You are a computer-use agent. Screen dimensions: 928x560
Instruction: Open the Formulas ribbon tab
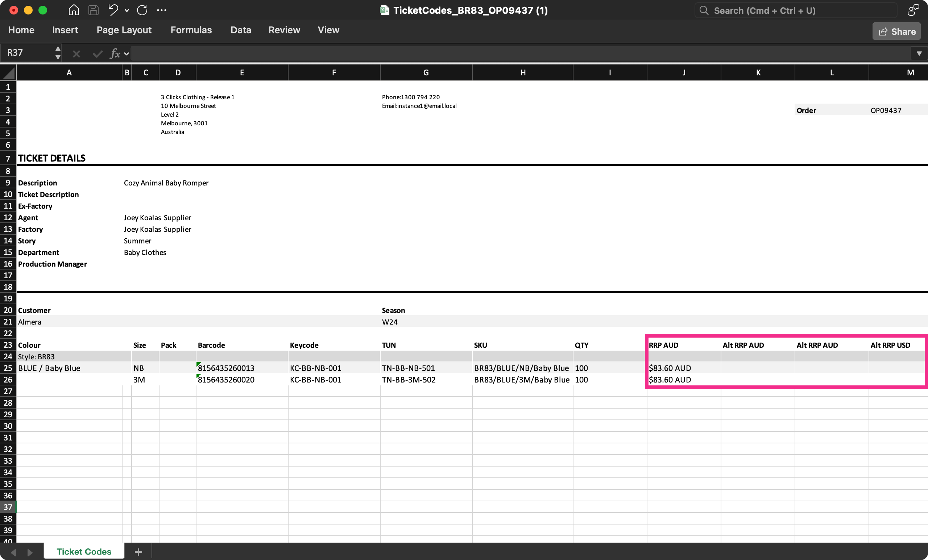click(191, 30)
